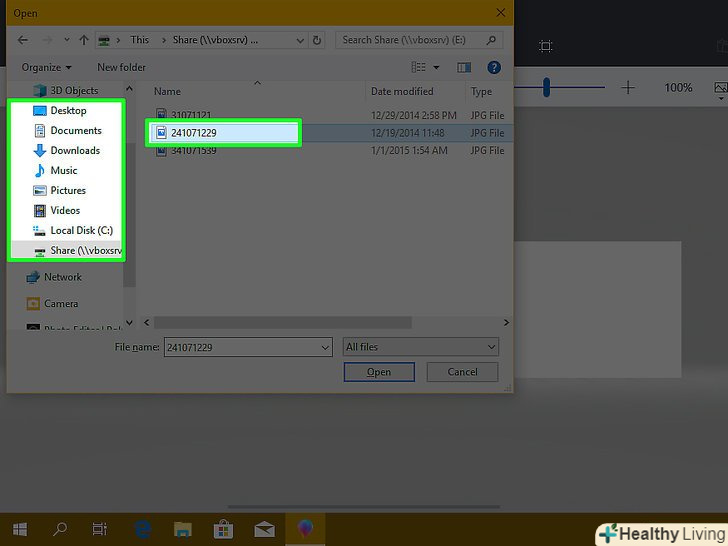Click the 241071229 JPG file icon
Viewport: 728px width, 546px height.
point(161,133)
